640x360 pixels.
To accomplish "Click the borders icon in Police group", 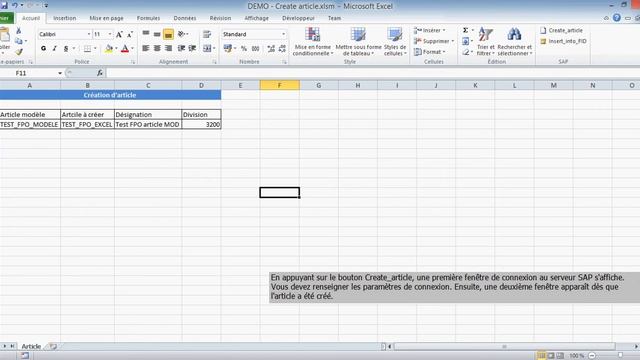I will tap(87, 49).
